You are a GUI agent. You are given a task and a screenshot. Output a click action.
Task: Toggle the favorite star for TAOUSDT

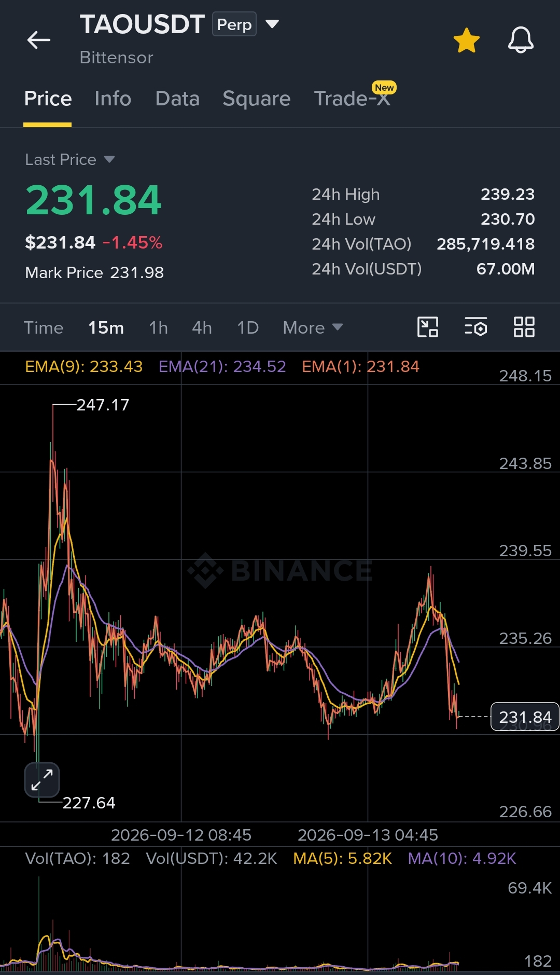point(466,40)
